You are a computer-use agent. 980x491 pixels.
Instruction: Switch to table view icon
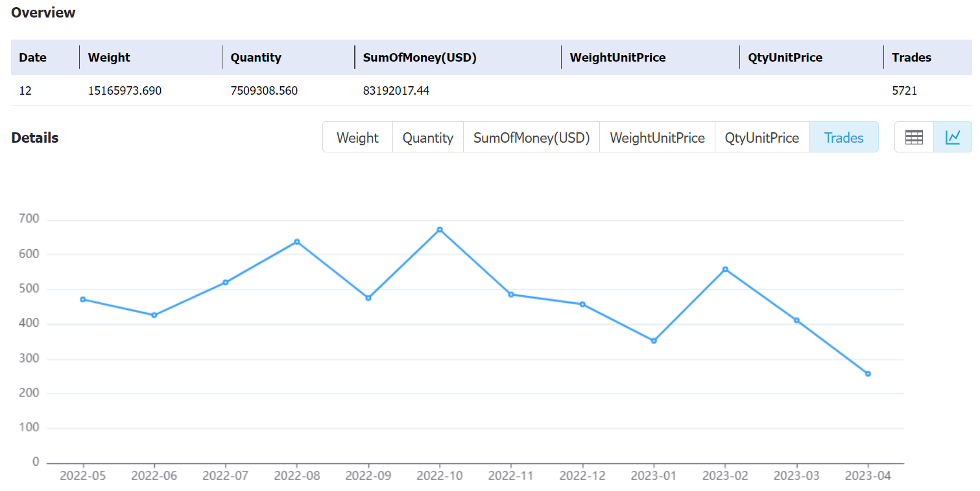point(914,137)
